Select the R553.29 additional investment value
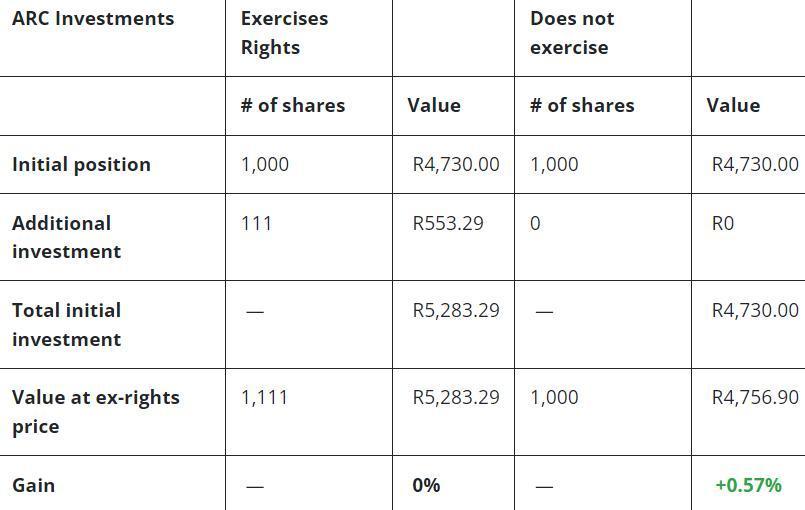Viewport: 805px width, 510px height. pyautogui.click(x=448, y=223)
